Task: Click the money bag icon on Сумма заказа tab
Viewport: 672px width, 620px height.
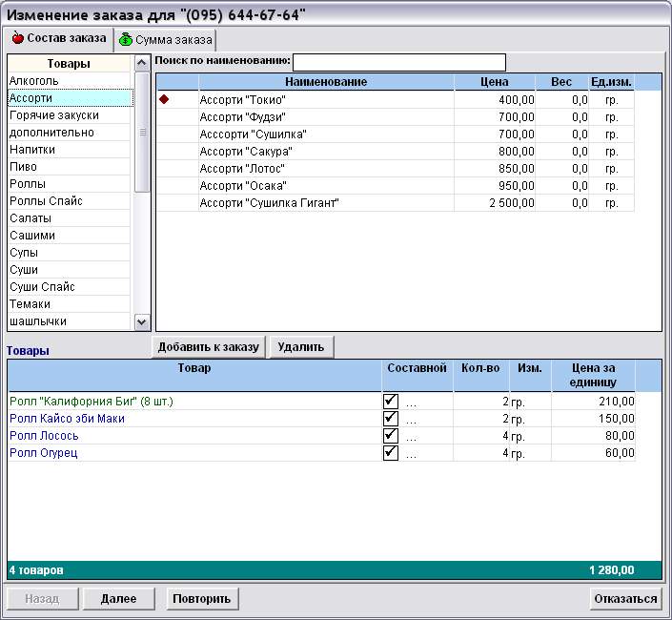Action: point(126,40)
